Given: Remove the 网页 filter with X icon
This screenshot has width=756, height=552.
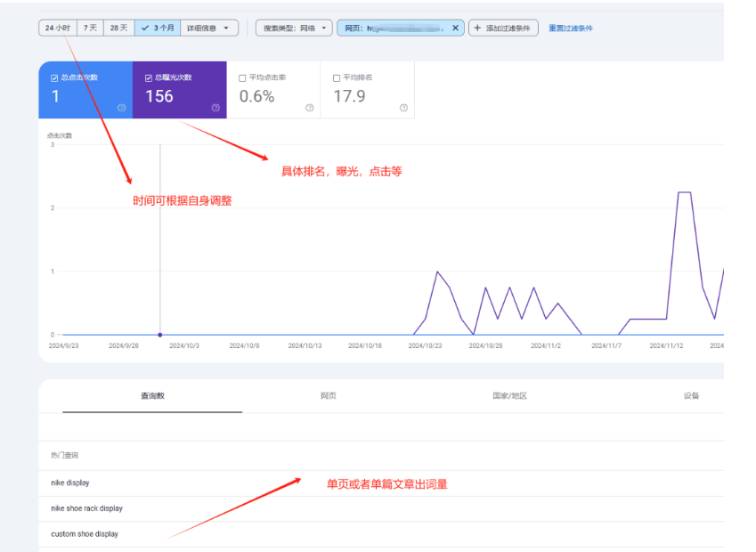Looking at the screenshot, I should (455, 28).
